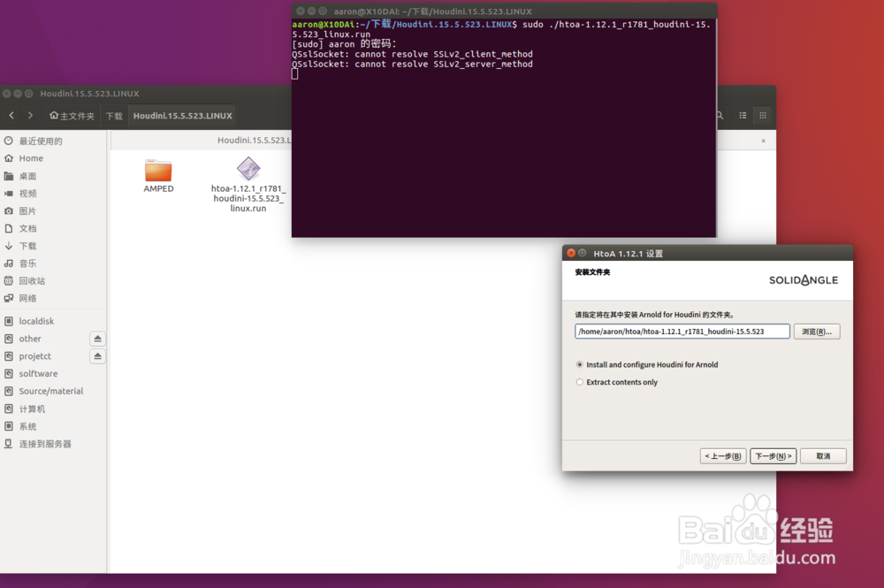Click the install folder path field
The width and height of the screenshot is (884, 588).
pos(682,332)
